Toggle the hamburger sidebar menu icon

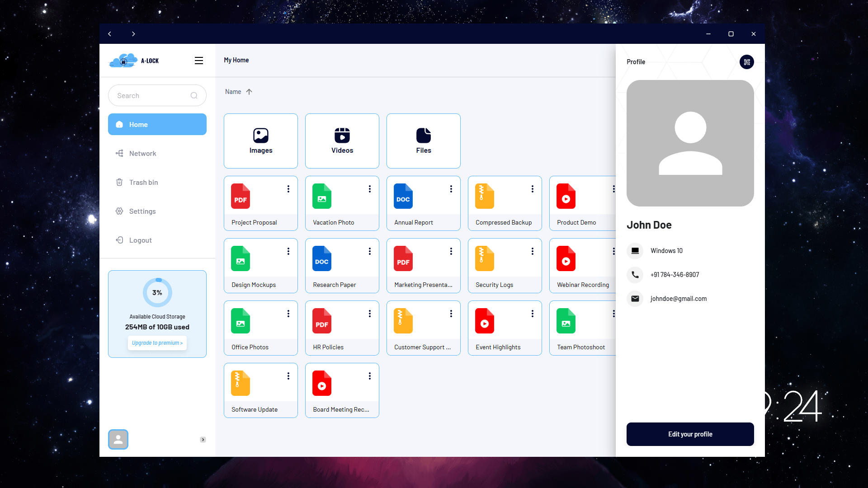pos(198,61)
